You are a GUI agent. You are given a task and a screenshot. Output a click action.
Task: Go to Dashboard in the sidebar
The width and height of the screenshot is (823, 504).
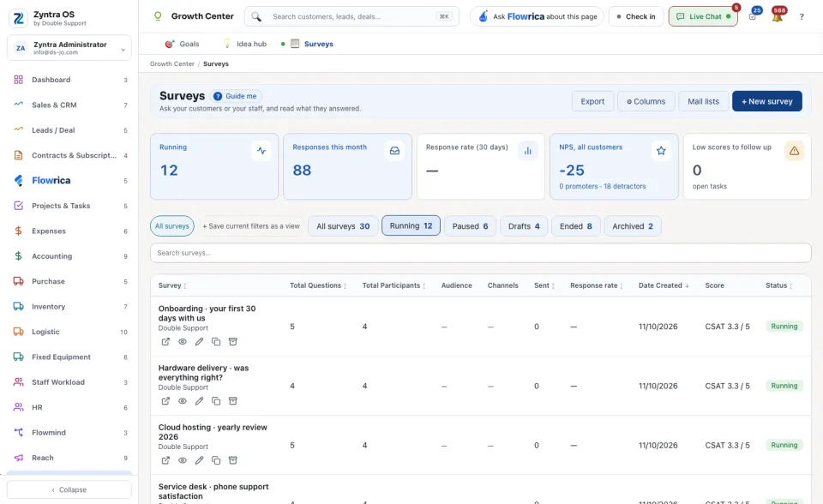[69, 80]
